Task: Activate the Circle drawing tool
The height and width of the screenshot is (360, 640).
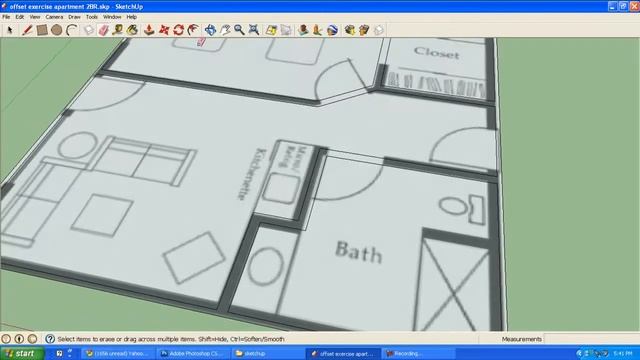Action: [x=57, y=30]
